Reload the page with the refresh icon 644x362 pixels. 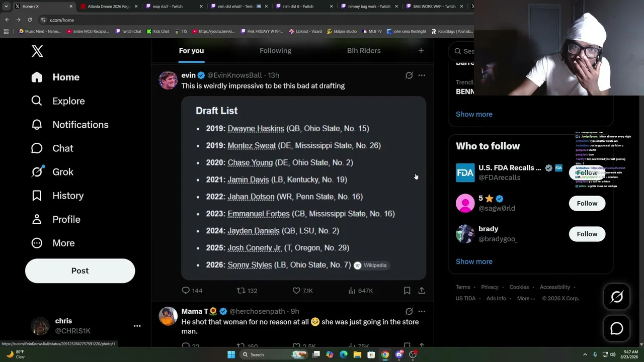coord(30,20)
